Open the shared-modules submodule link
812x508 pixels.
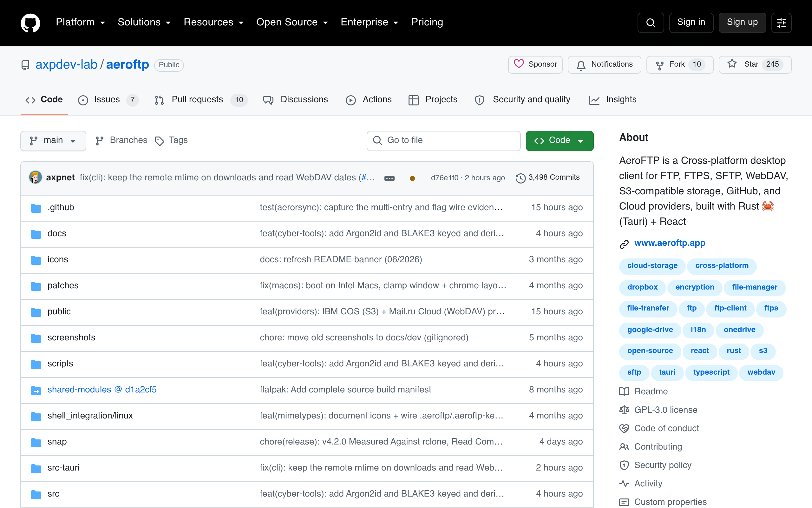coord(102,390)
